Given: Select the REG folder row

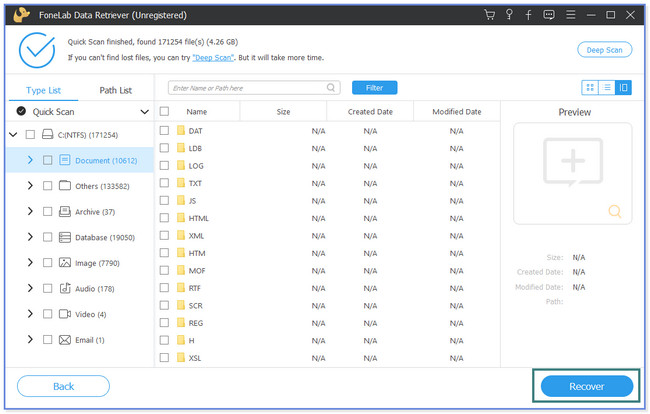Looking at the screenshot, I should [327, 323].
